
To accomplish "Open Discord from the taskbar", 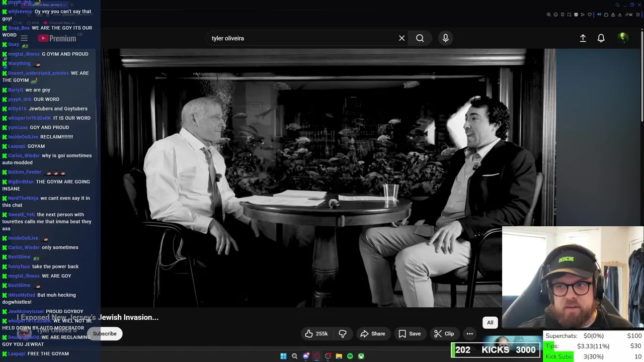I will click(306, 356).
